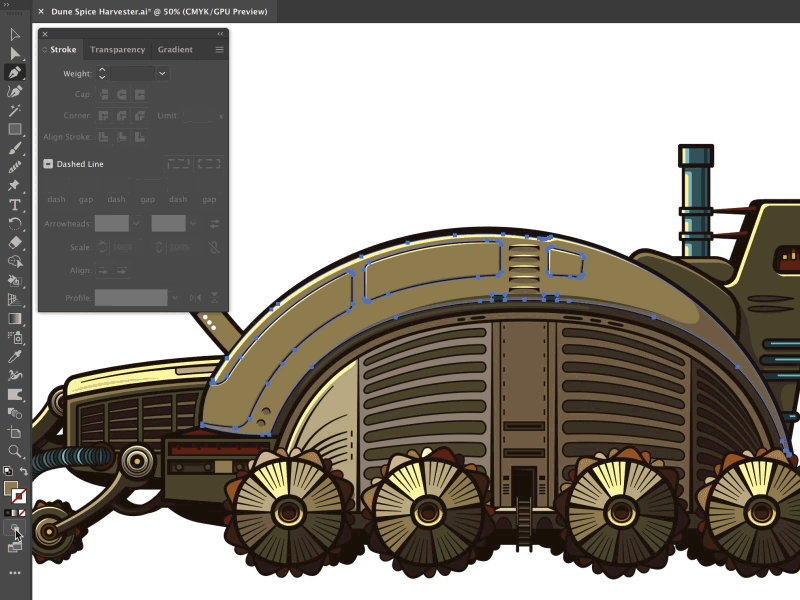Open Edit Toolbar via the three dots
800x600 pixels.
coord(15,573)
